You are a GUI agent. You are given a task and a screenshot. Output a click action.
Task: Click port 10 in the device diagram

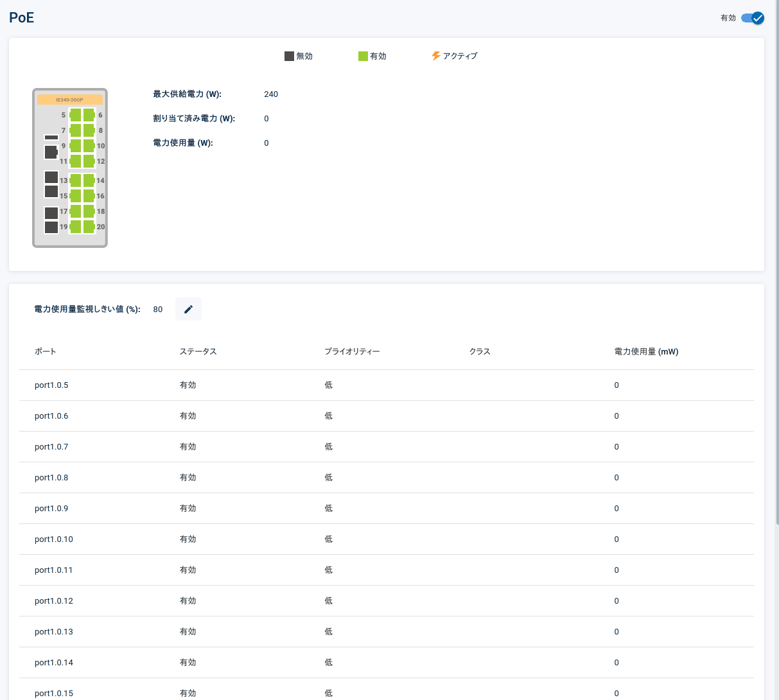pos(89,146)
